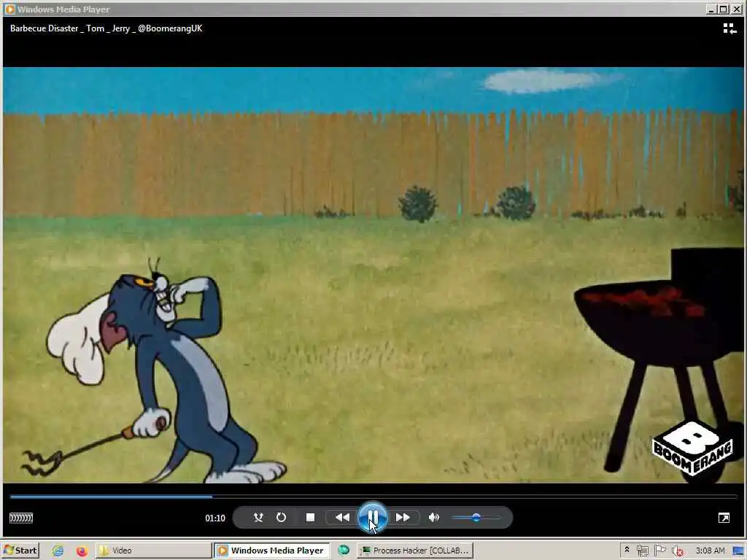Open the Start menu

click(x=20, y=551)
